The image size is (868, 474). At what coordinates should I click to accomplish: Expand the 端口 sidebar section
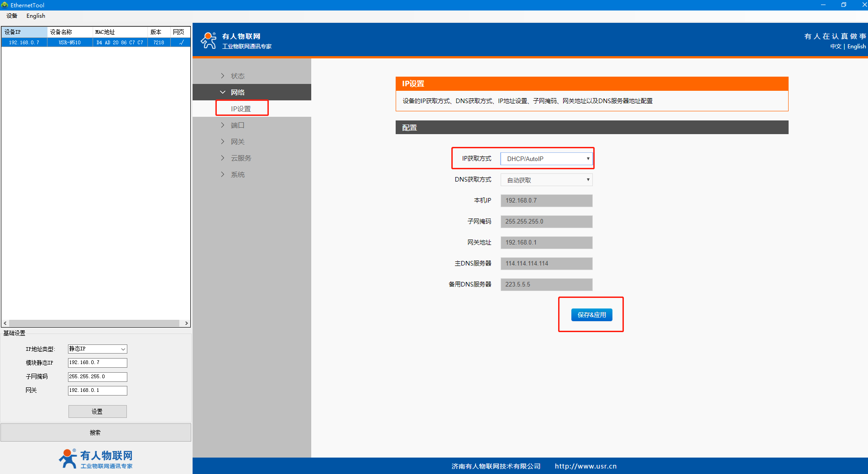click(x=237, y=125)
